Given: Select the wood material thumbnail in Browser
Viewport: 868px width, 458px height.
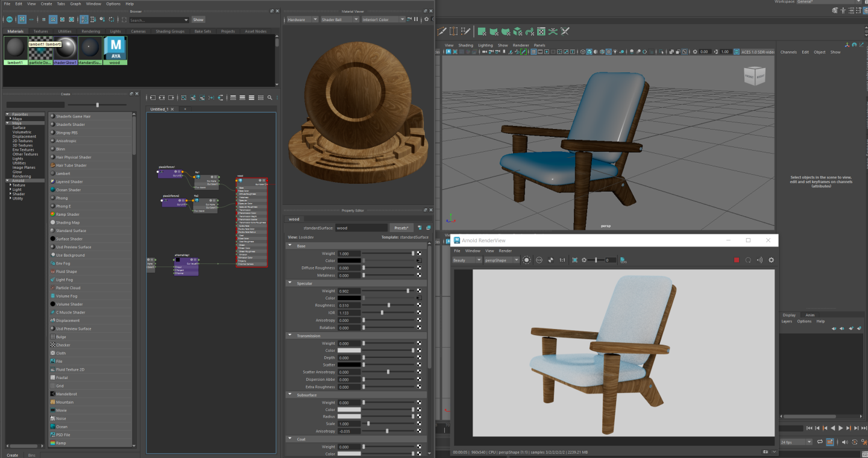Looking at the screenshot, I should point(115,51).
